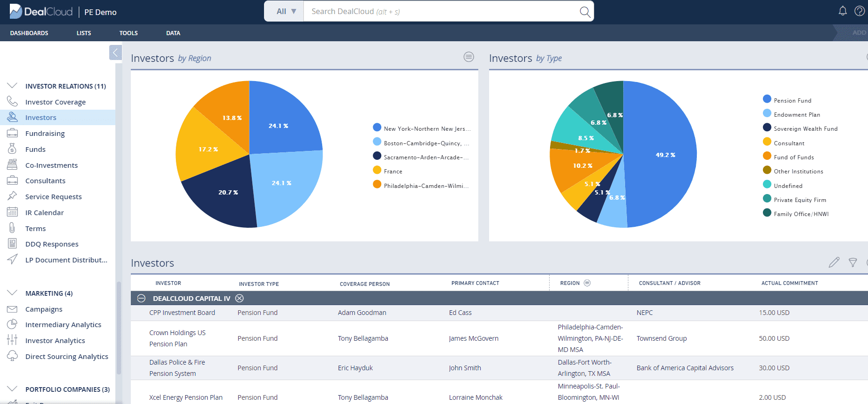Click the Campaigns envelope icon
868x404 pixels.
(12, 309)
